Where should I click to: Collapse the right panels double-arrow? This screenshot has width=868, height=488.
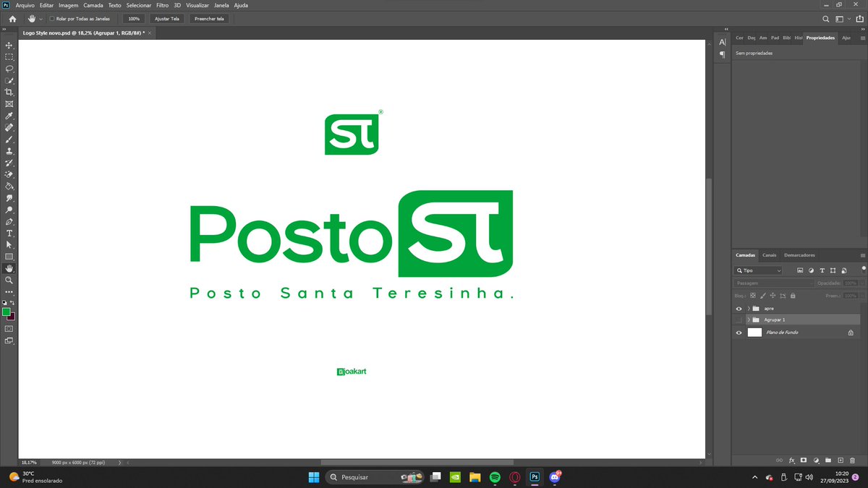861,30
